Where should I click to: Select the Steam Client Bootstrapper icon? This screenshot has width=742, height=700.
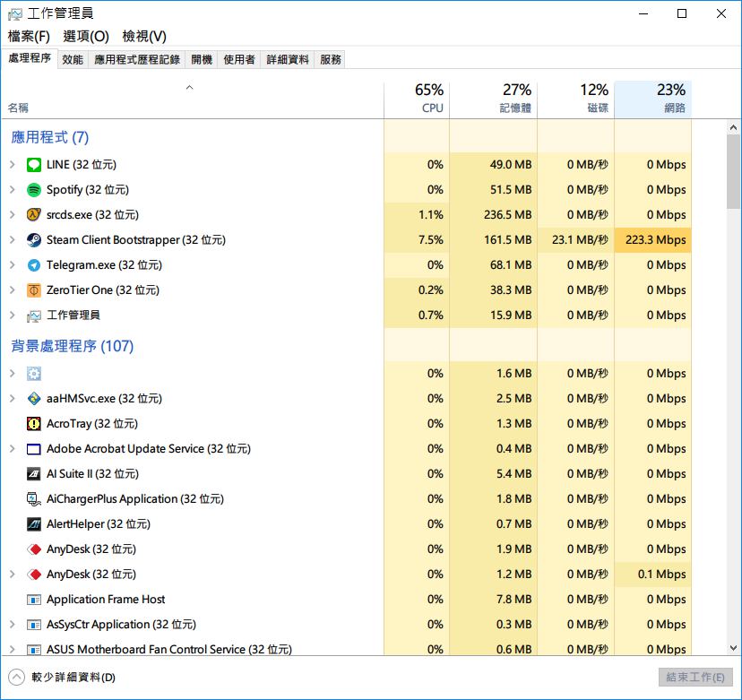tap(34, 240)
